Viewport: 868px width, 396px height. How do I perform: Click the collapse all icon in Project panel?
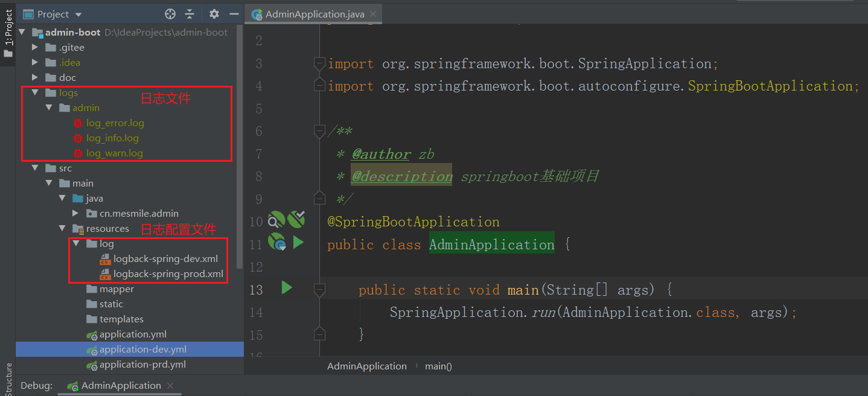coord(190,14)
